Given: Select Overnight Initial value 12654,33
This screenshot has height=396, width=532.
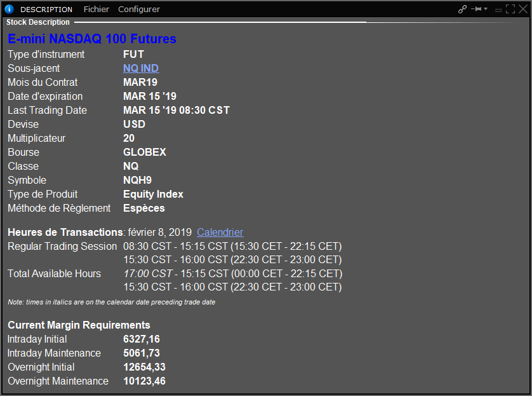Looking at the screenshot, I should (x=144, y=367).
